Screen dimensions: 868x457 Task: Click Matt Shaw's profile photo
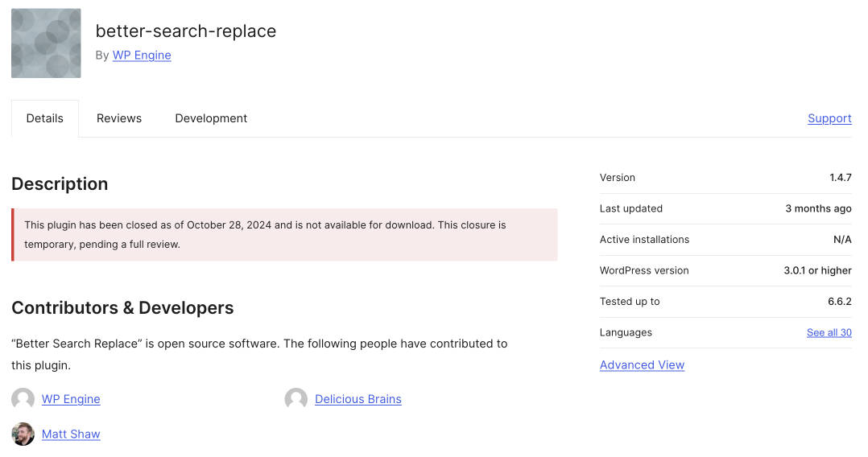coord(23,434)
